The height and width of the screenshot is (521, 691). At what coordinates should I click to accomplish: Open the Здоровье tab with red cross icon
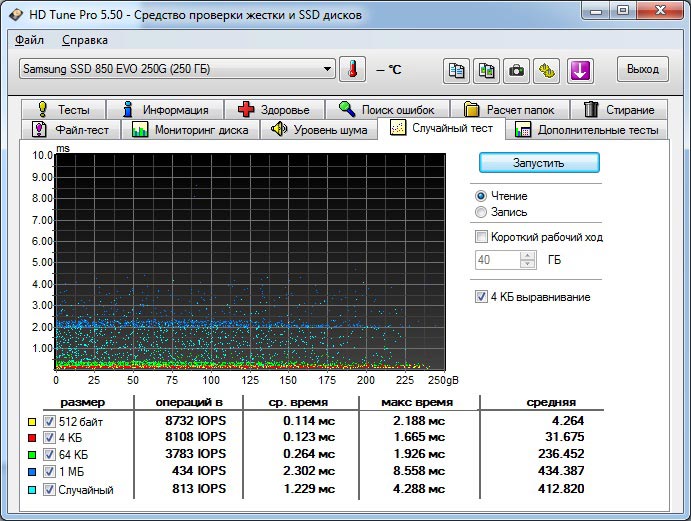274,109
